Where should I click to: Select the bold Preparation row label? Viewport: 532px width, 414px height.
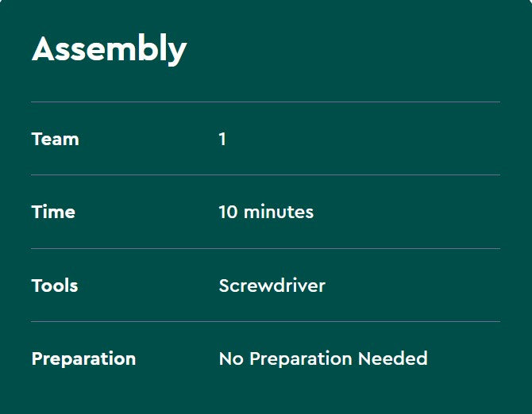[x=83, y=358]
